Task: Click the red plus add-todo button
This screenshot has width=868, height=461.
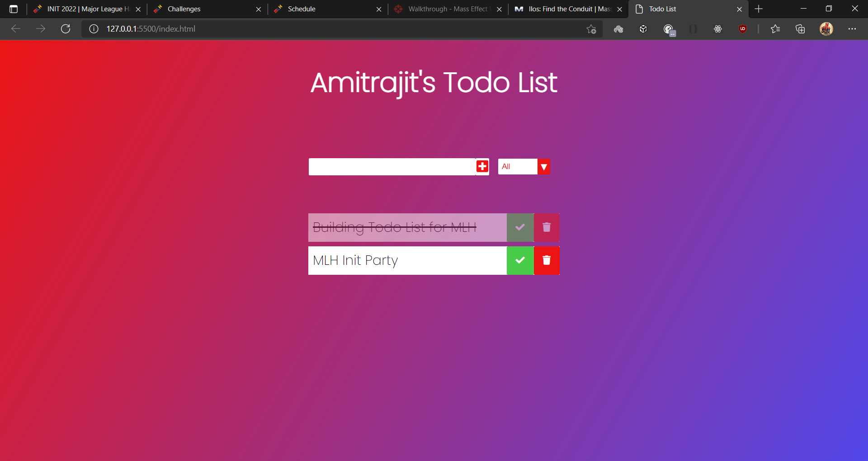Action: point(482,166)
